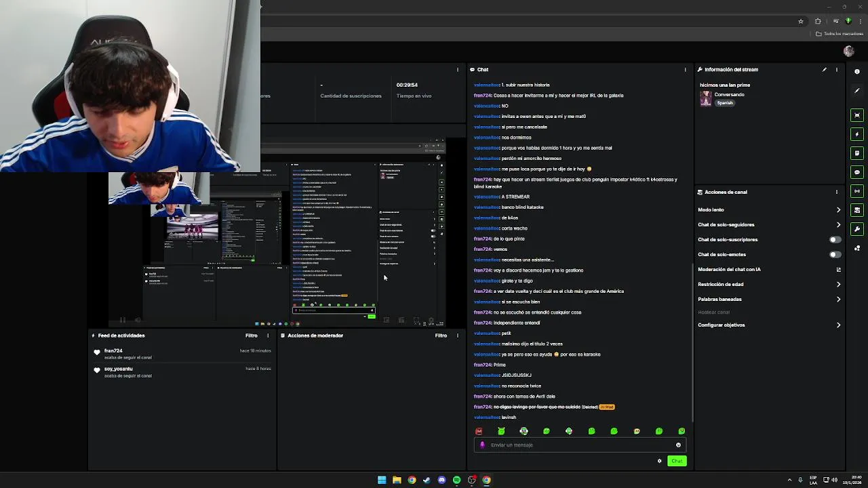Open File Explorer from the taskbar

397,480
